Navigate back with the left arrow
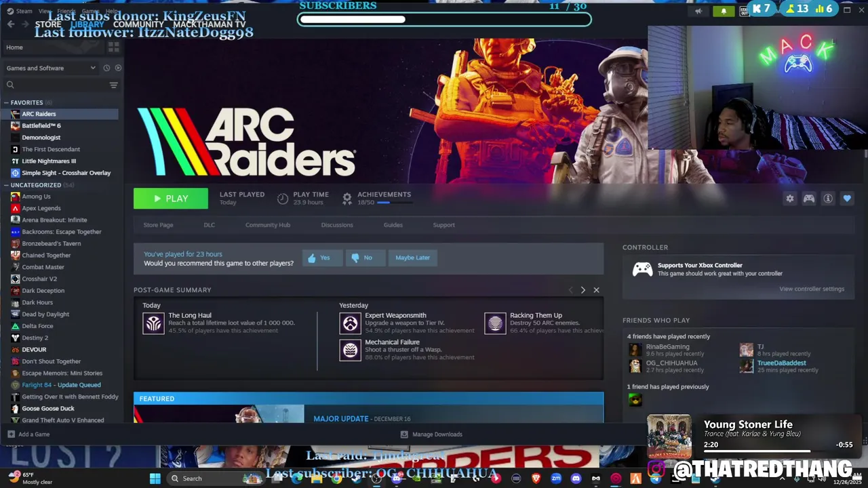 (x=11, y=24)
